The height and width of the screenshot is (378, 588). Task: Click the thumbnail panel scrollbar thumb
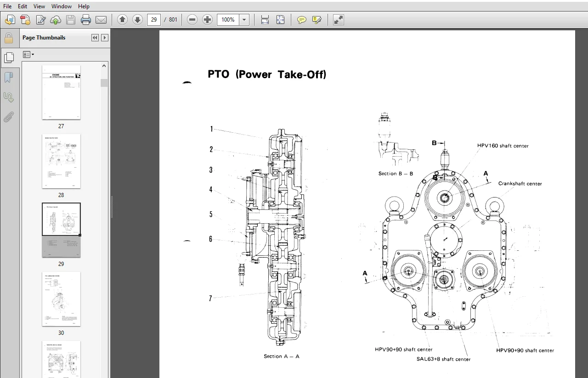pyautogui.click(x=104, y=83)
